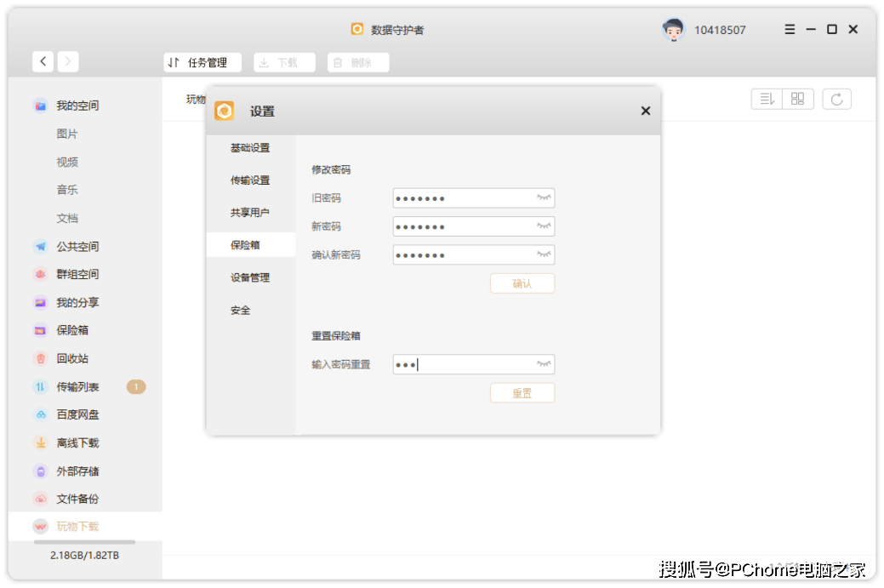Select 图片 under 我的空间
884x588 pixels.
(67, 134)
